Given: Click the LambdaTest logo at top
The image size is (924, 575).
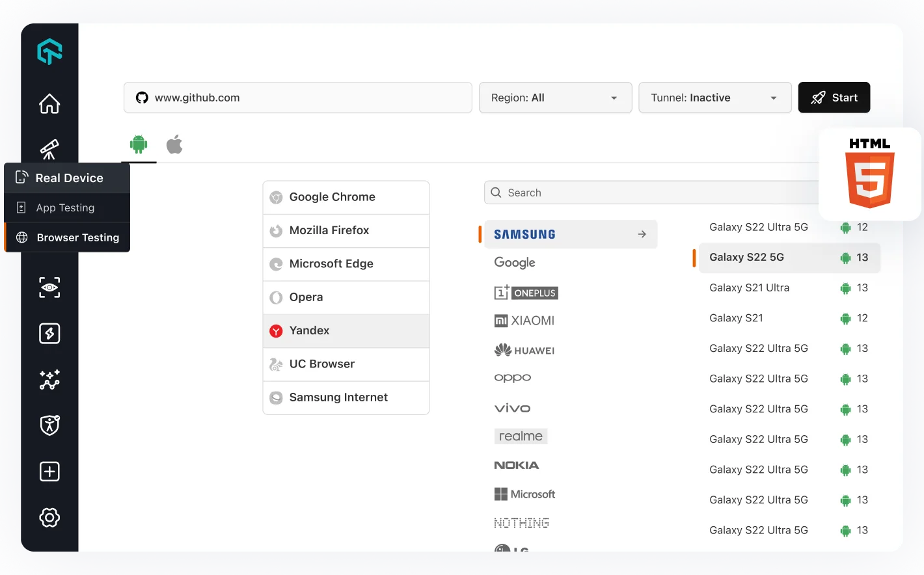Looking at the screenshot, I should click(x=49, y=52).
